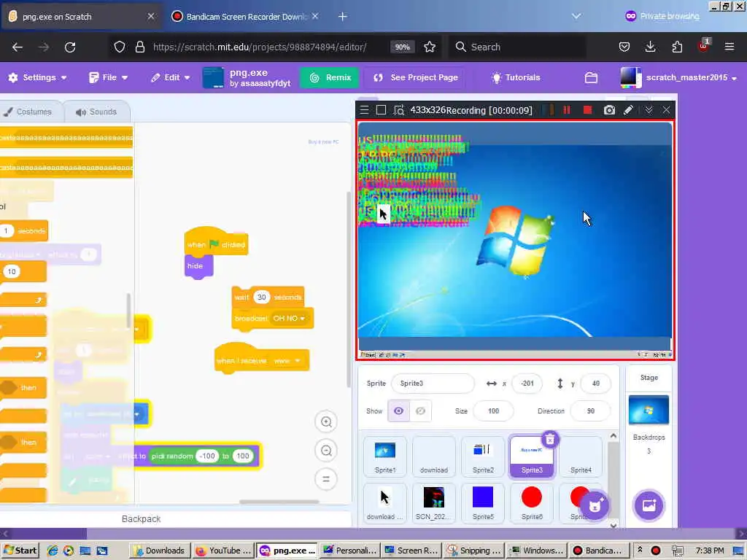Pause the Bandicam recording

point(566,110)
